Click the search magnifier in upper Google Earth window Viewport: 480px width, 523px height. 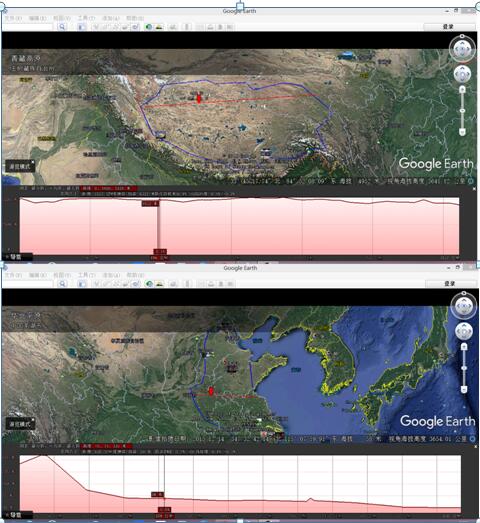62,27
